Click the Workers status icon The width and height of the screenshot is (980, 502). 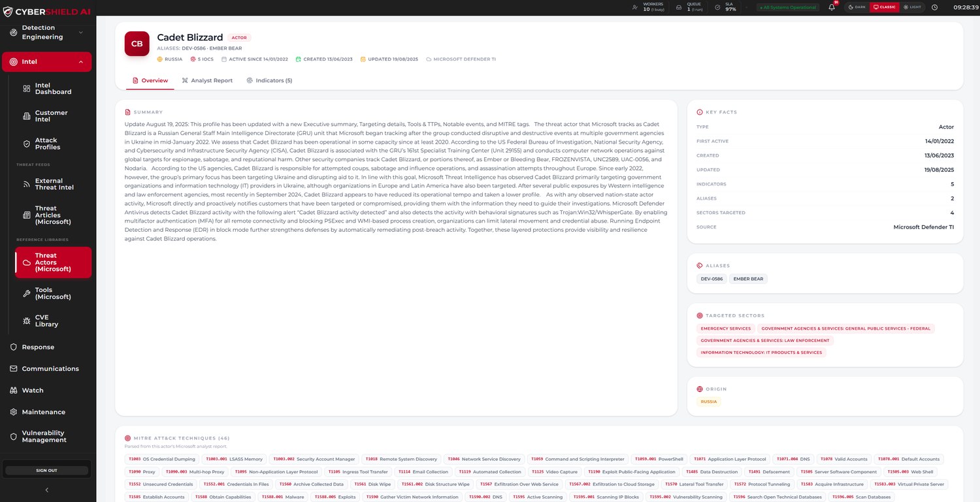(635, 7)
